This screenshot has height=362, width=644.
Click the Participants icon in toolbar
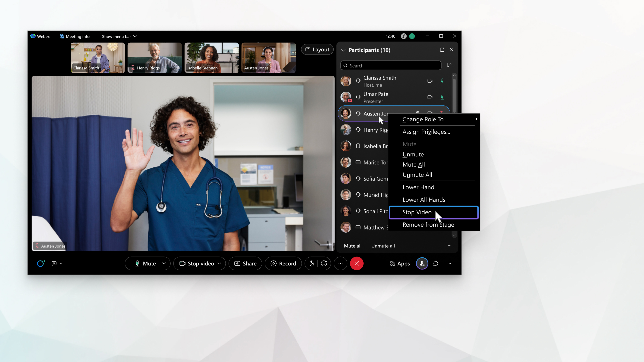(422, 263)
